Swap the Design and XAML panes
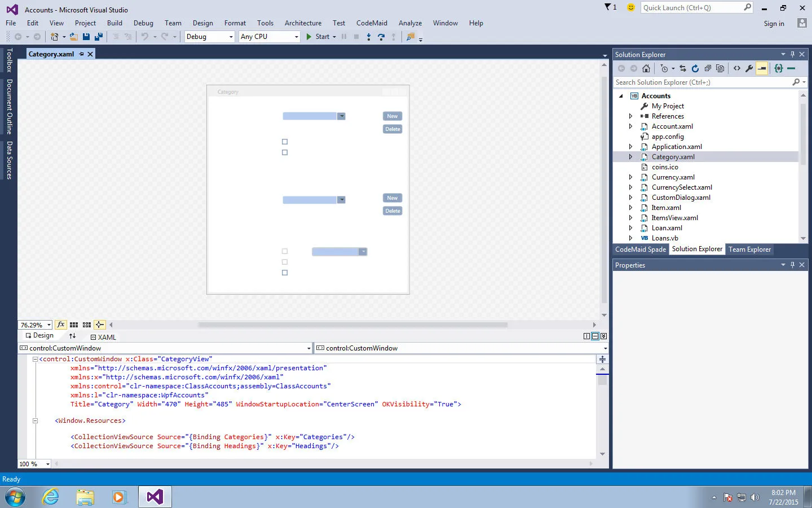This screenshot has height=508, width=812. pyautogui.click(x=72, y=336)
